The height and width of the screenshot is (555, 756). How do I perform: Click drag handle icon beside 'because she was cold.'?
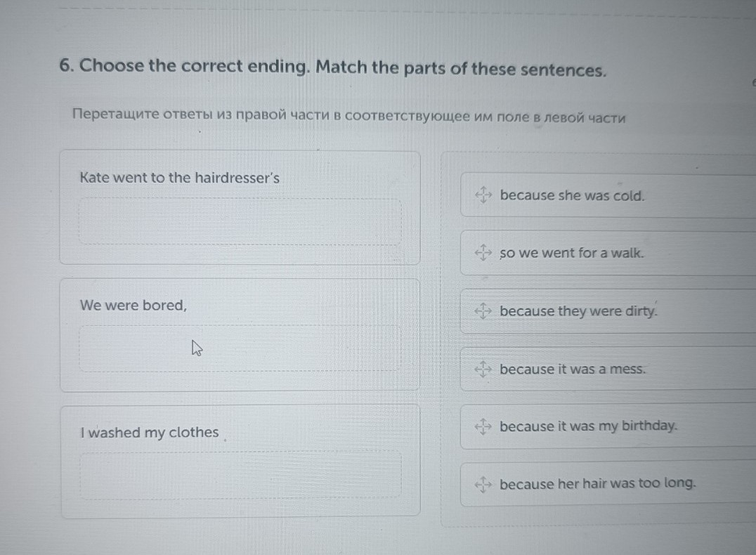[483, 195]
